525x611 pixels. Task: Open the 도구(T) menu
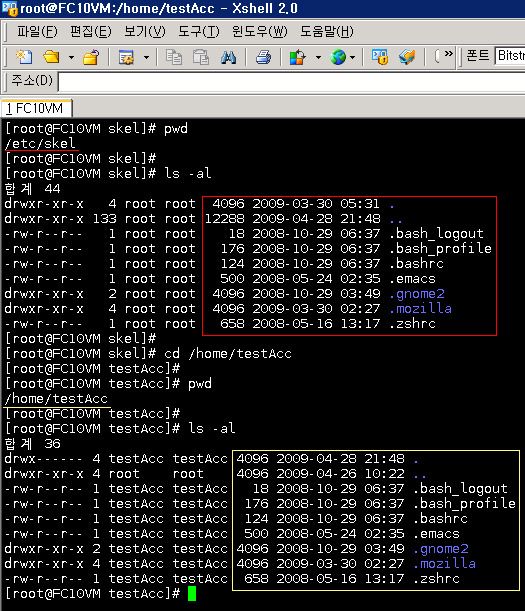tap(199, 32)
